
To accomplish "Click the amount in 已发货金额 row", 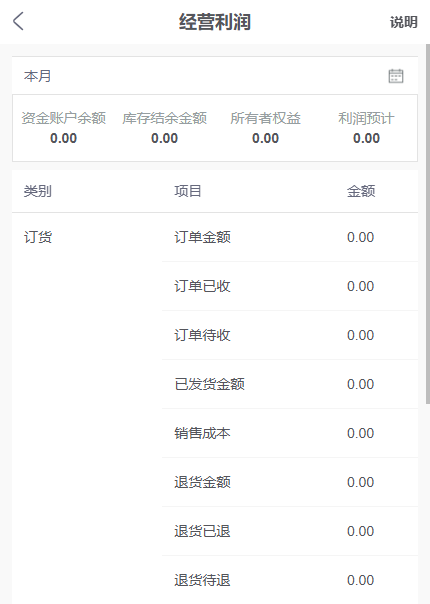I will [361, 384].
